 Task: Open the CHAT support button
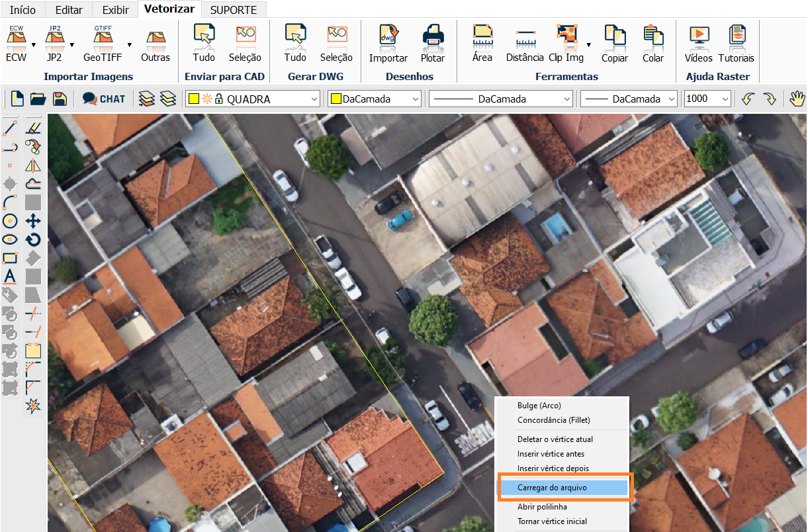tap(104, 99)
